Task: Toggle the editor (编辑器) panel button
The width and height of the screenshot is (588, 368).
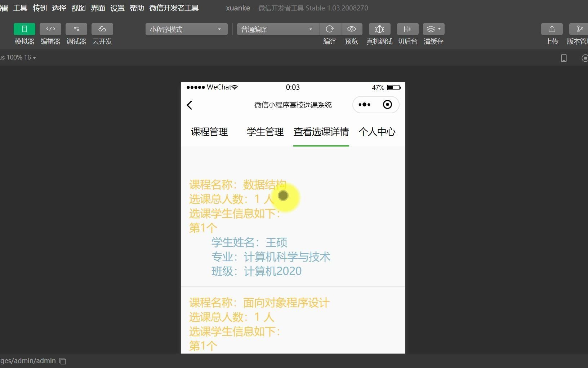Action: [50, 29]
